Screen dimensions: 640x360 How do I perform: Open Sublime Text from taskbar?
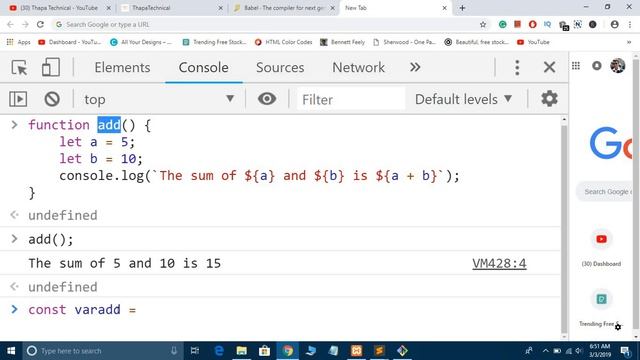[x=379, y=351]
